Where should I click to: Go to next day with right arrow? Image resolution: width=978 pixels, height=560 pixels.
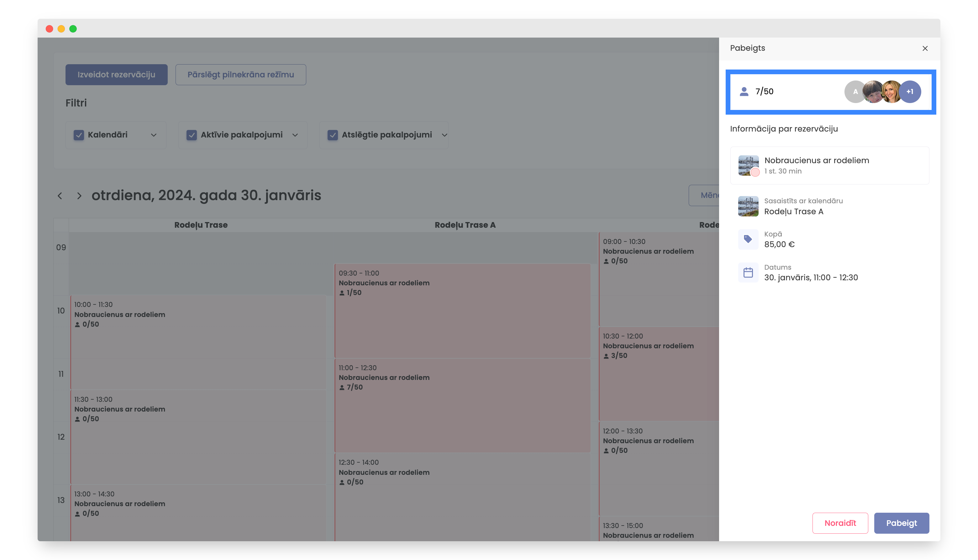(x=79, y=196)
